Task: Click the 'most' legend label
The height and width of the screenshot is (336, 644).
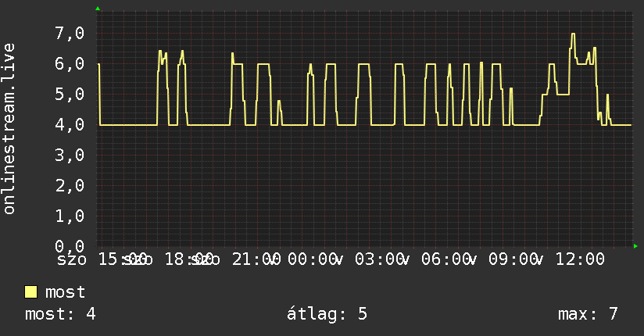Action: pyautogui.click(x=65, y=292)
